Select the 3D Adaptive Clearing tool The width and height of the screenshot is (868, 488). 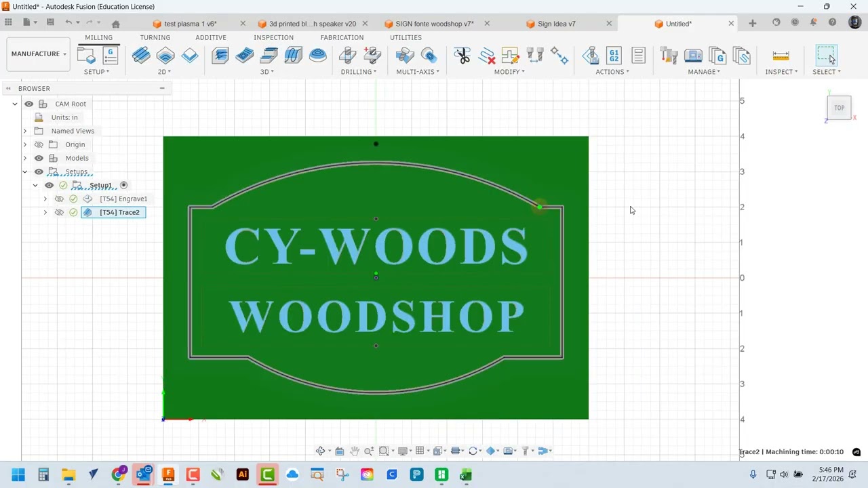(220, 56)
